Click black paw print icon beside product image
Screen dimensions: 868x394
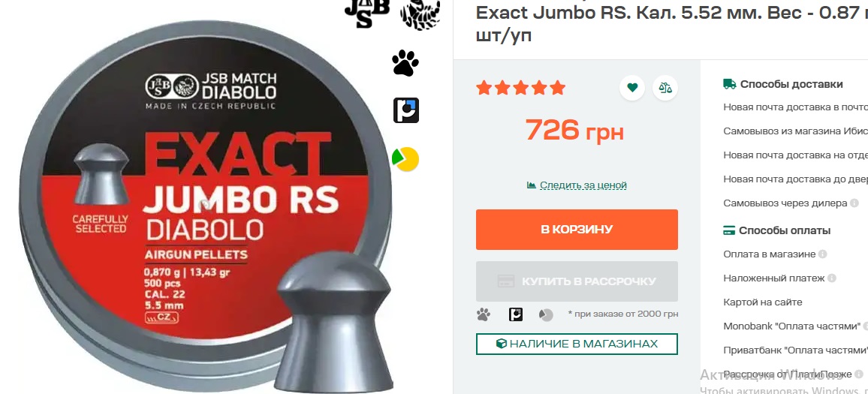(x=405, y=62)
